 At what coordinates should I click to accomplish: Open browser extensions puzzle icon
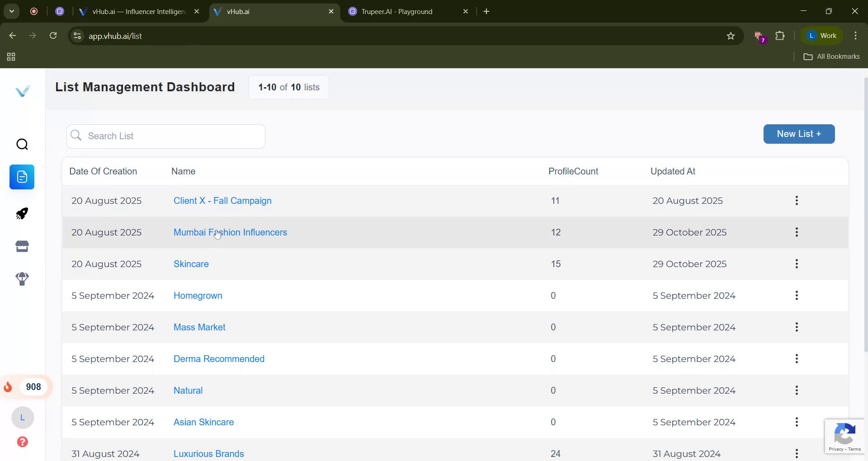(x=781, y=36)
